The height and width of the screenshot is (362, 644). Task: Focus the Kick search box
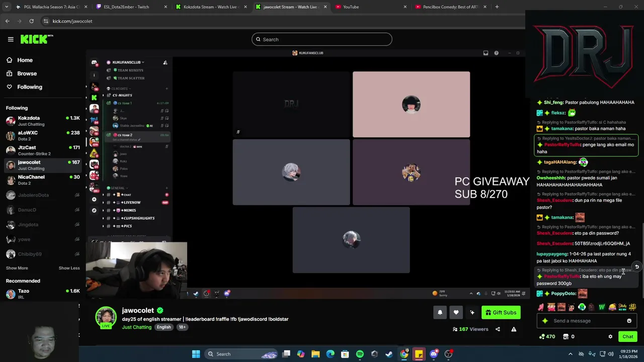coord(322,39)
